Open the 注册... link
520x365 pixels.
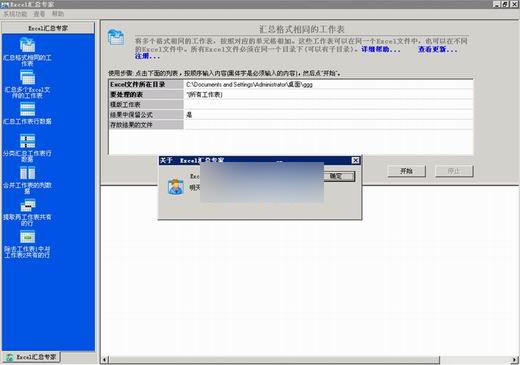click(147, 56)
